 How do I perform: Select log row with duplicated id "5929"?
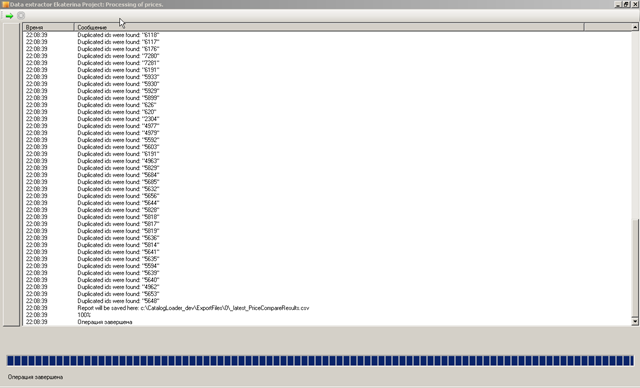point(327,91)
